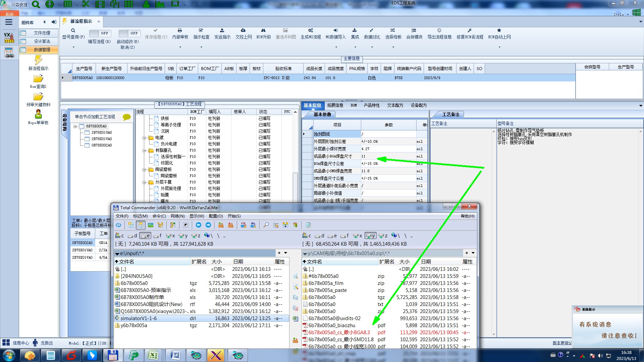Collapse the 6B78X005A0 tree root node
644x362 pixels.
[75, 126]
